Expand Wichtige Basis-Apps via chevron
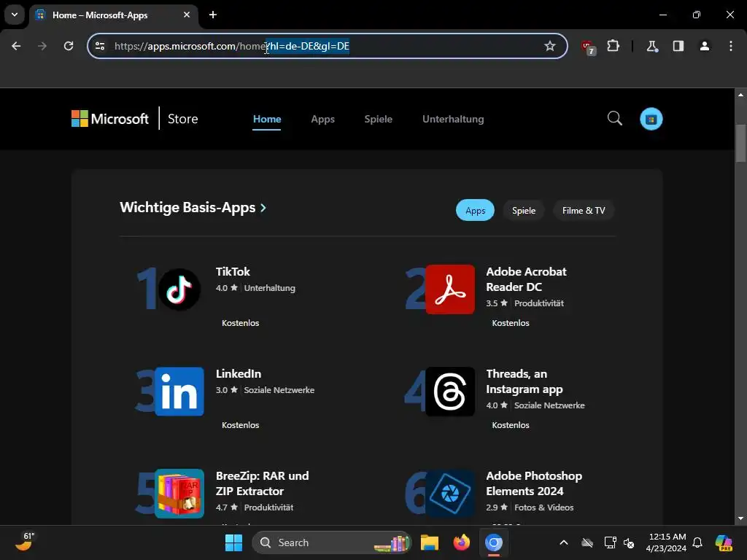This screenshot has height=560, width=747. [x=263, y=208]
